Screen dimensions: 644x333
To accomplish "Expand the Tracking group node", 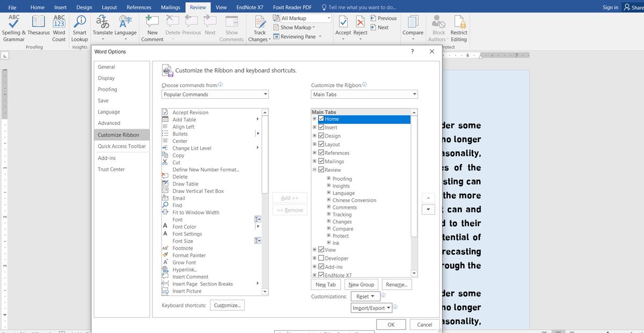I will coord(329,214).
